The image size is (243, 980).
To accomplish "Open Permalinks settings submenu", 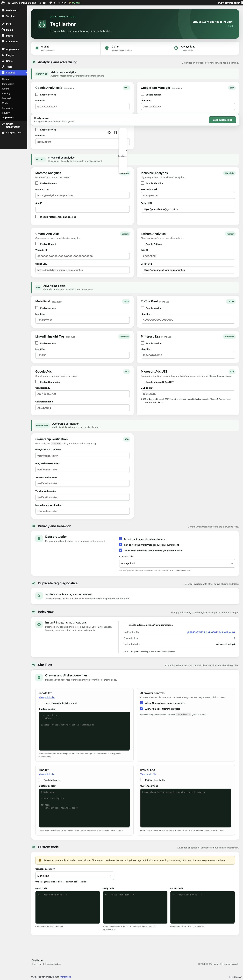I will (x=8, y=108).
